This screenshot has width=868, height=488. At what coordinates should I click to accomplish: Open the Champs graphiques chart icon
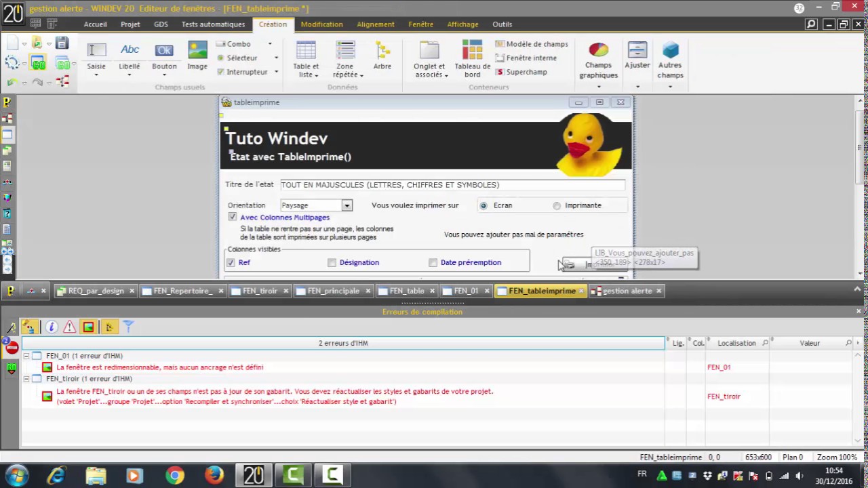[598, 49]
